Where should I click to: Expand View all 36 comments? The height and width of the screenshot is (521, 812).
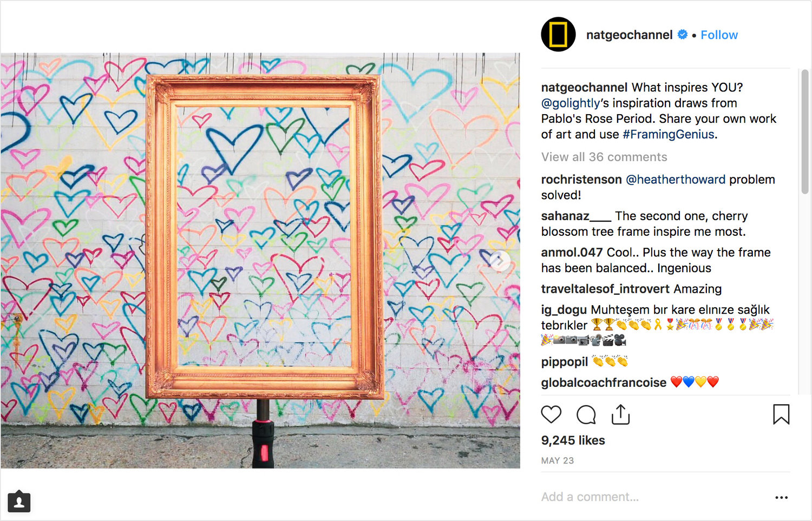pos(604,157)
